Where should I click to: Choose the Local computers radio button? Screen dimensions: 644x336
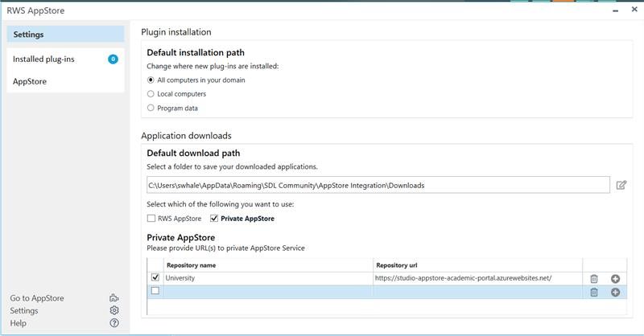[151, 94]
